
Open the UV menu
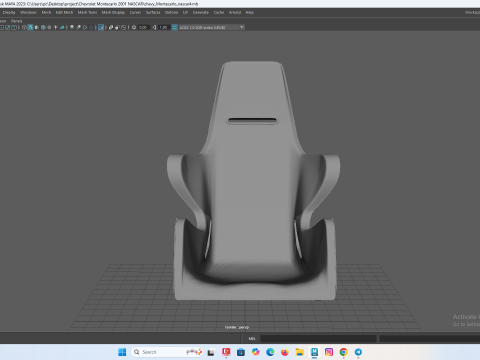pos(185,12)
